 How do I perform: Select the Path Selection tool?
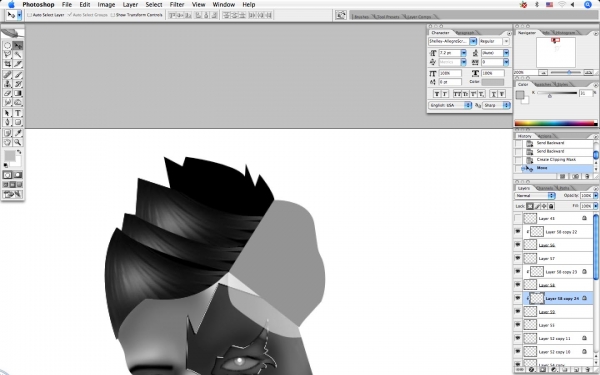[7, 113]
